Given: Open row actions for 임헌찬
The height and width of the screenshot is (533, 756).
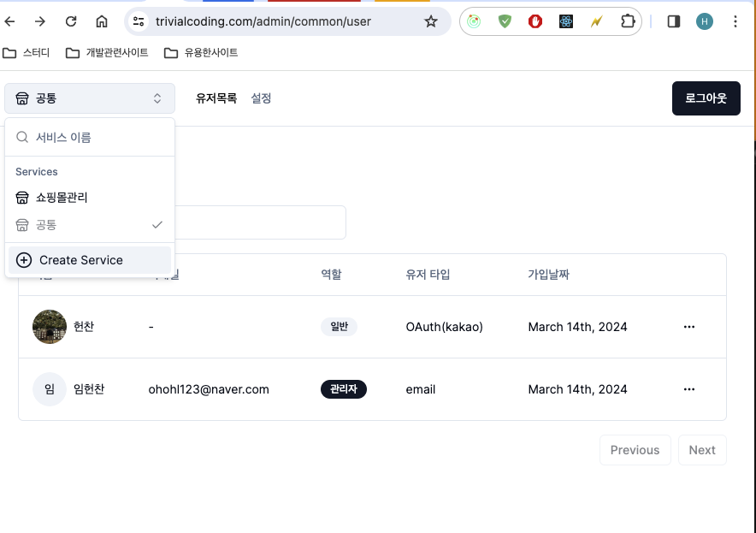Looking at the screenshot, I should click(x=689, y=389).
